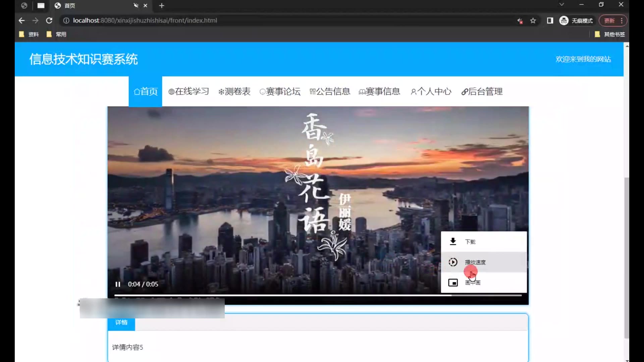Reload the page with the refresh icon
The image size is (644, 362).
tap(49, 20)
